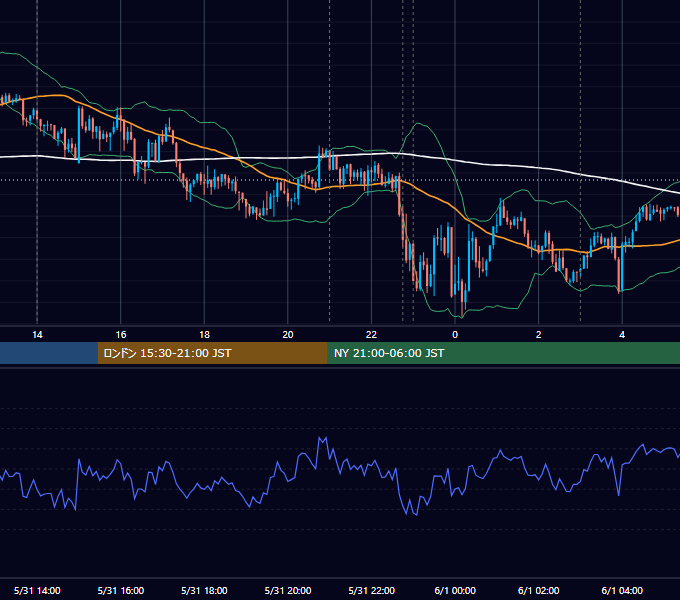Click the 2 hour axis label
680x600 pixels.
click(x=539, y=335)
